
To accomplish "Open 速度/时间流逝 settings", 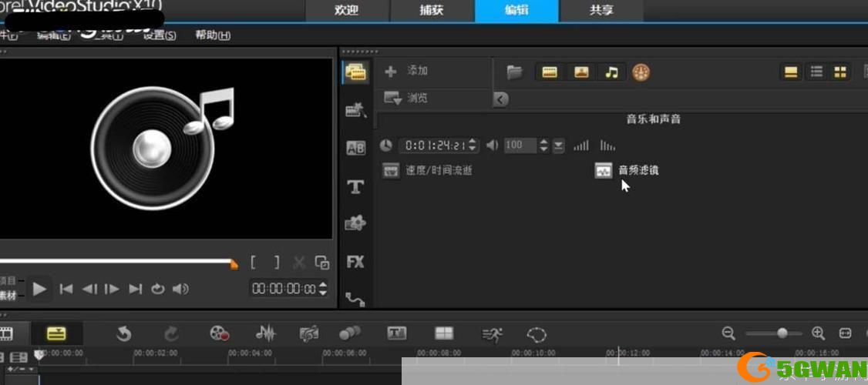I will point(427,170).
